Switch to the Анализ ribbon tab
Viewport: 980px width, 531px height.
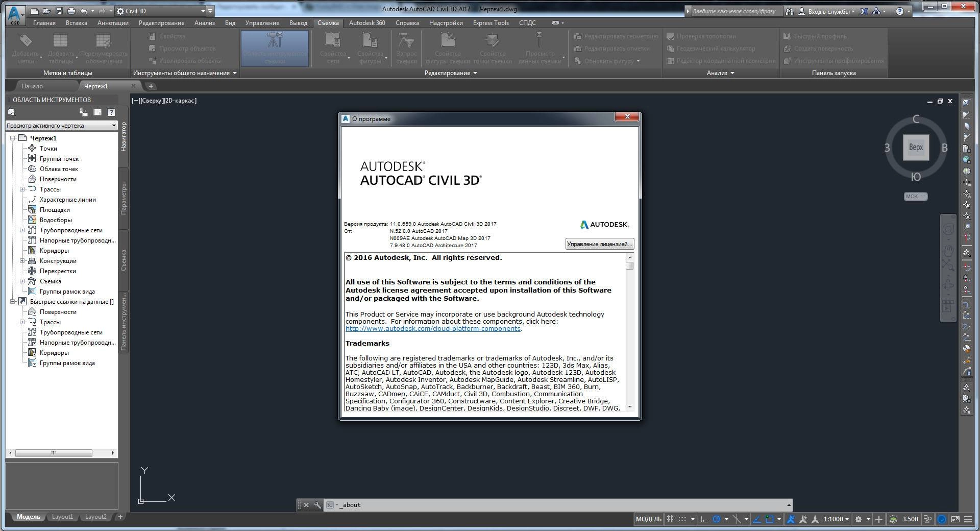205,23
